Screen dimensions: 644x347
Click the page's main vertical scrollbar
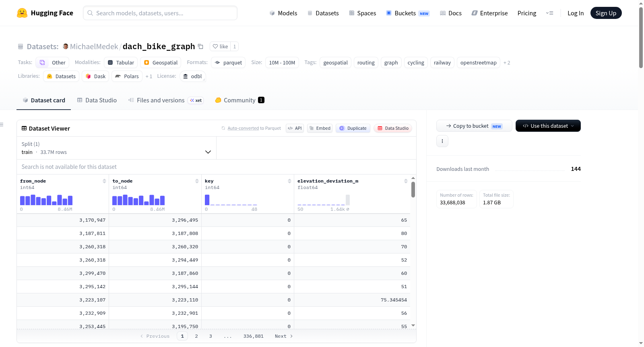coord(641,37)
